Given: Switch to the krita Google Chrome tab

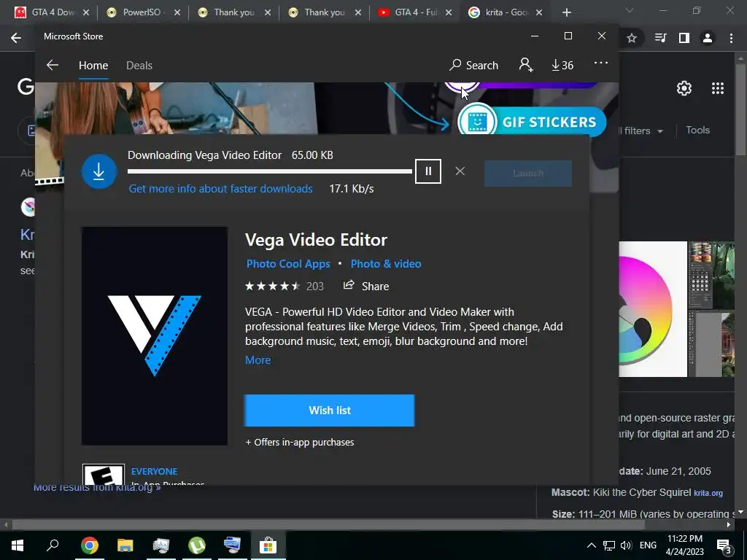Looking at the screenshot, I should [506, 12].
